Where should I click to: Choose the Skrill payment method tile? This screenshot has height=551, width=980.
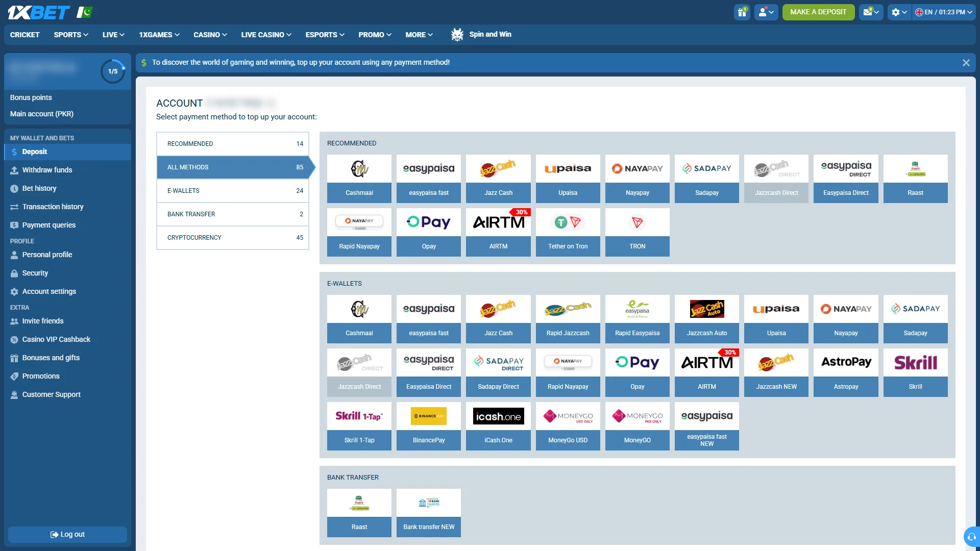tap(915, 372)
